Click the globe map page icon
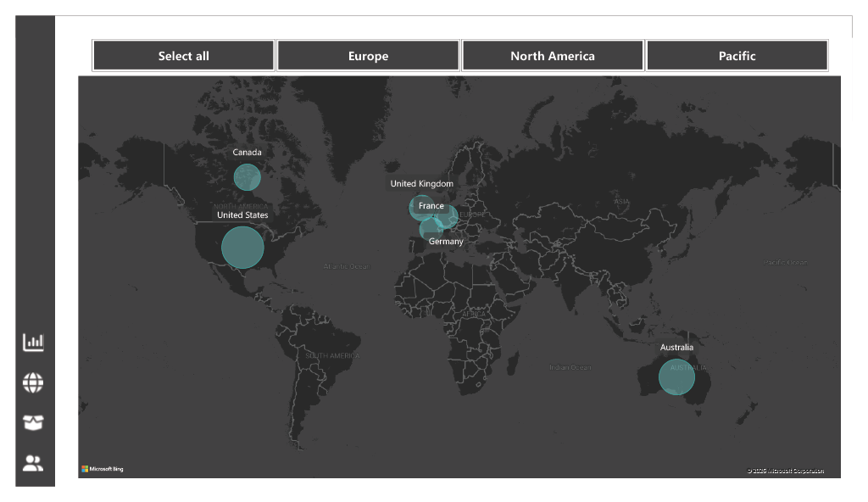Image resolution: width=868 pixels, height=502 pixels. (x=33, y=383)
